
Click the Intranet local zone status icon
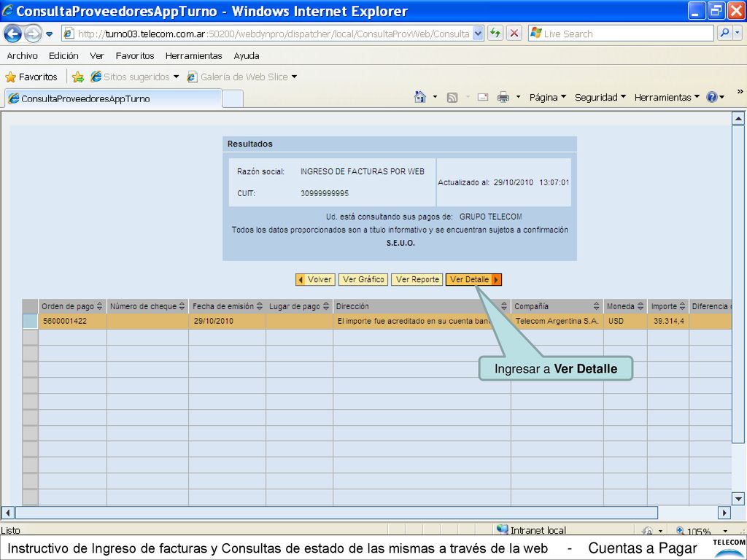click(x=503, y=529)
